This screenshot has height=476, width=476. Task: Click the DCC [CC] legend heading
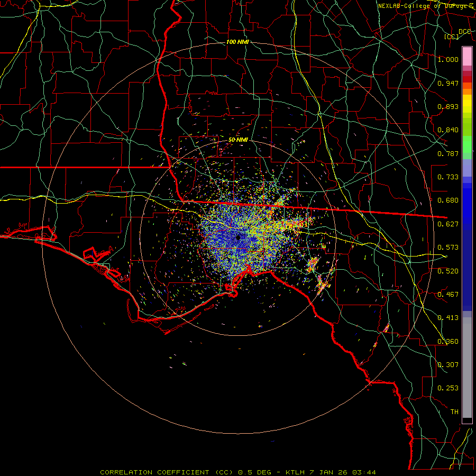coord(457,34)
